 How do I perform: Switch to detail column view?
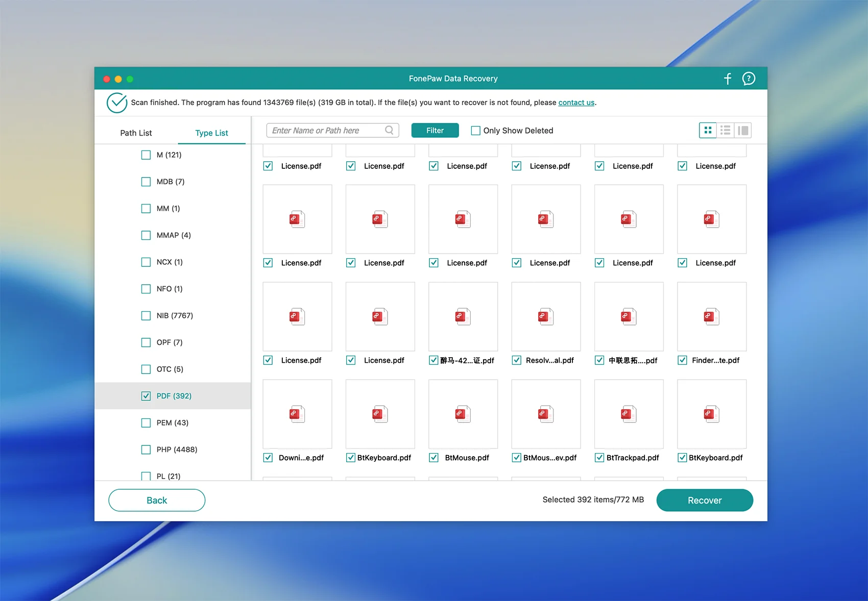(743, 131)
